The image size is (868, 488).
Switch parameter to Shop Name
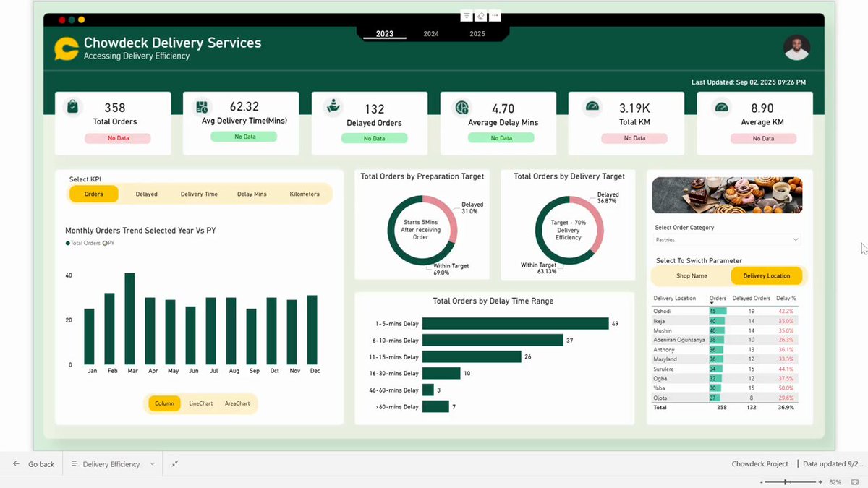point(692,275)
